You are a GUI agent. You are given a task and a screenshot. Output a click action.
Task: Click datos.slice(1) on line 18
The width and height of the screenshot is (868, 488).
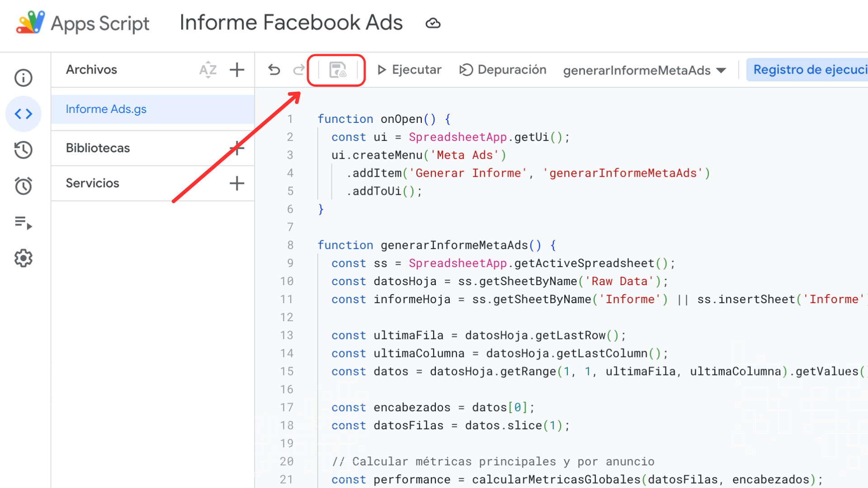[514, 425]
